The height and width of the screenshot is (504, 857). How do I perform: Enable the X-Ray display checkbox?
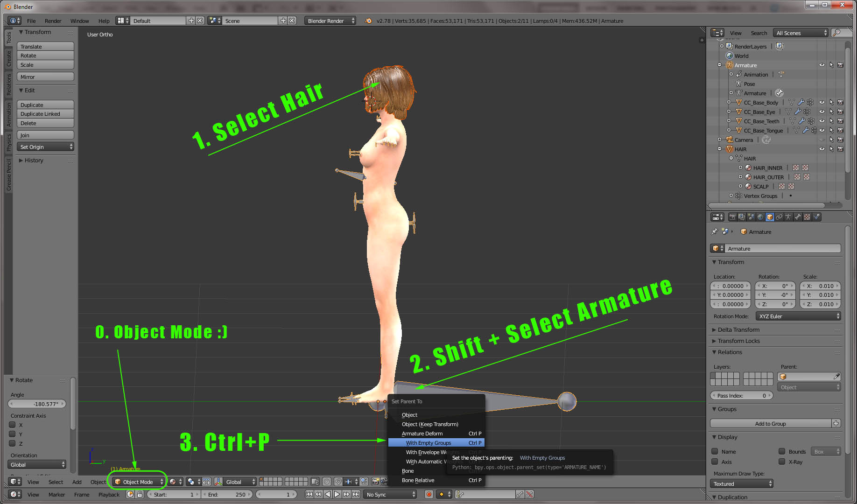[782, 462]
